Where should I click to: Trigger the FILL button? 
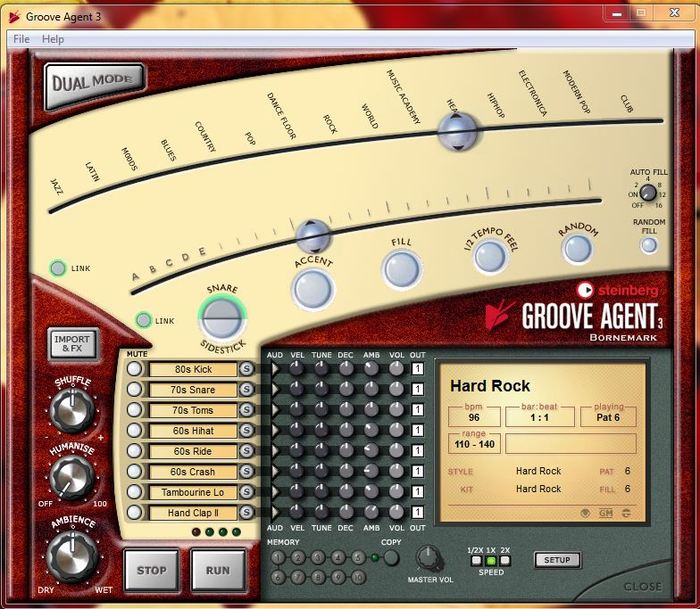[401, 269]
